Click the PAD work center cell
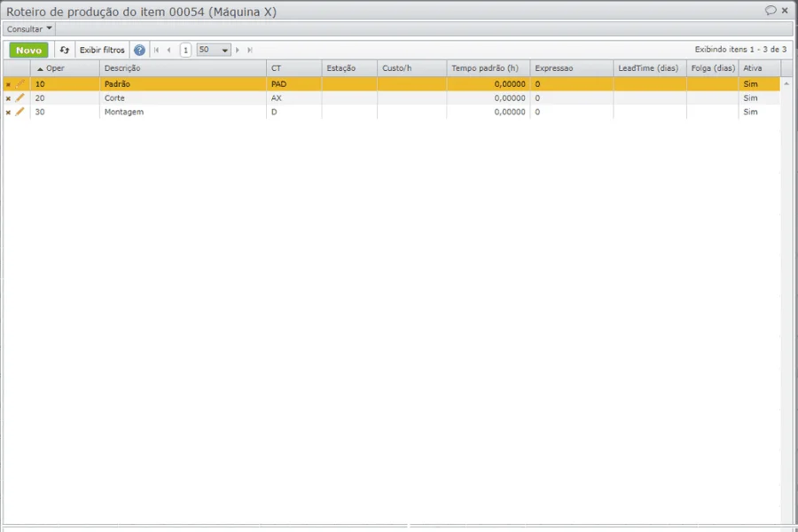This screenshot has width=798, height=532. point(294,84)
